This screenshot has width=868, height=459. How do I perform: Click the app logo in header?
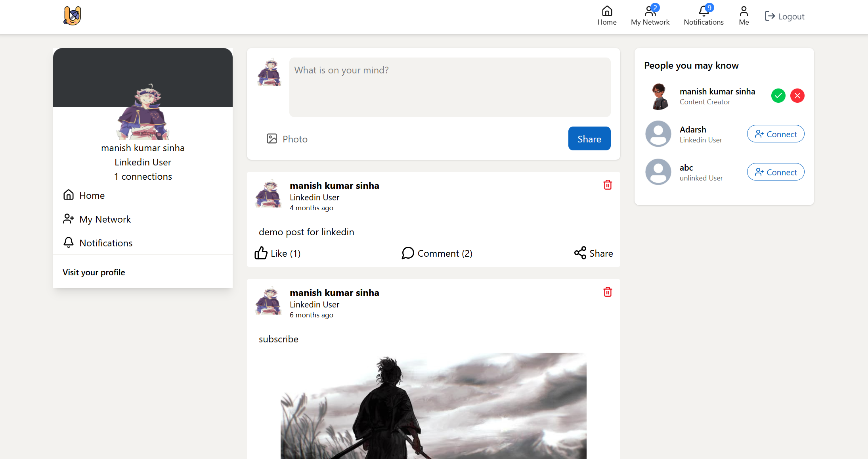72,16
